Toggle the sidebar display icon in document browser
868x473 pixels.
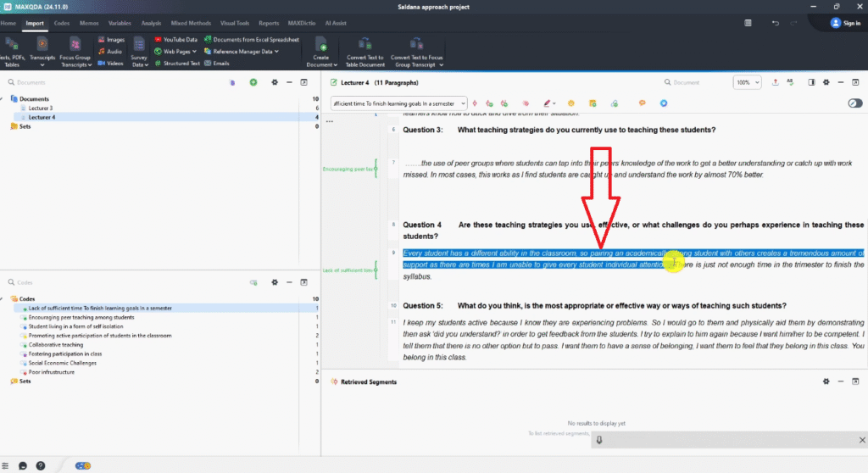[x=810, y=82]
